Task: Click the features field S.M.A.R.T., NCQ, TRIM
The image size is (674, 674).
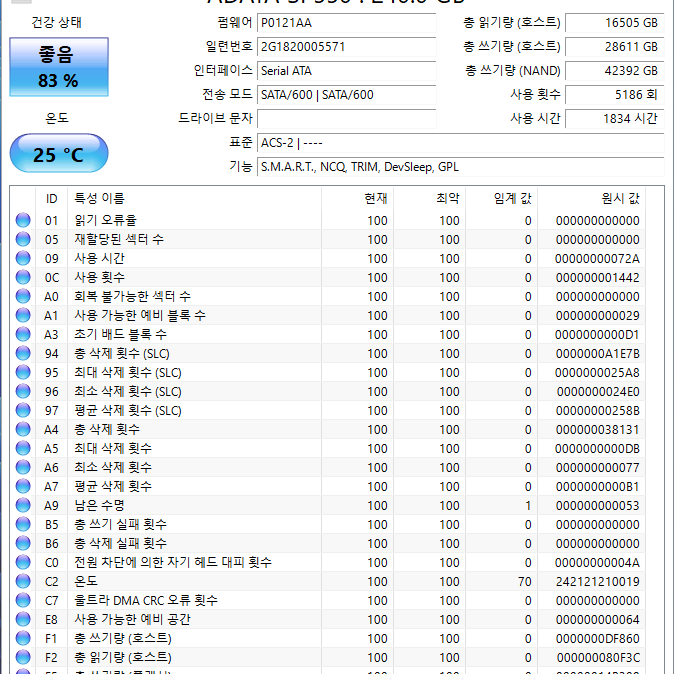Action: [461, 167]
